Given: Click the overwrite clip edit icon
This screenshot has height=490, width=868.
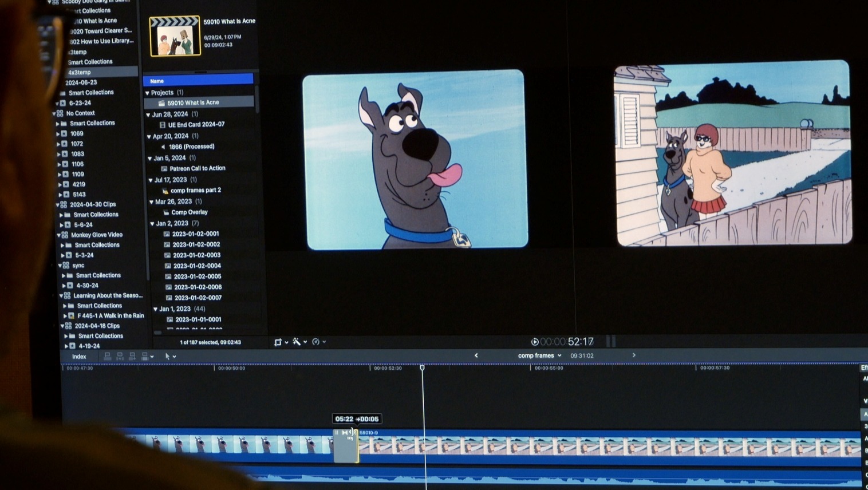Looking at the screenshot, I should coord(145,356).
